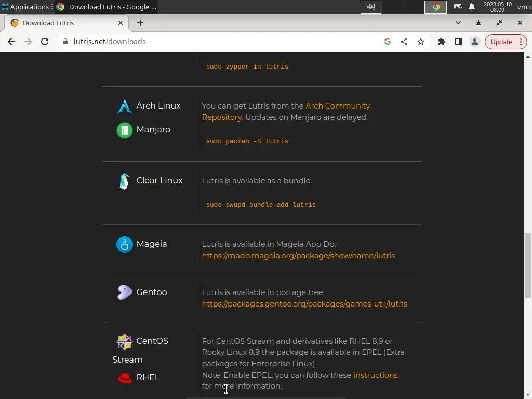The width and height of the screenshot is (532, 399).
Task: Open the packages.gentoo.org Lutris link
Action: click(304, 303)
